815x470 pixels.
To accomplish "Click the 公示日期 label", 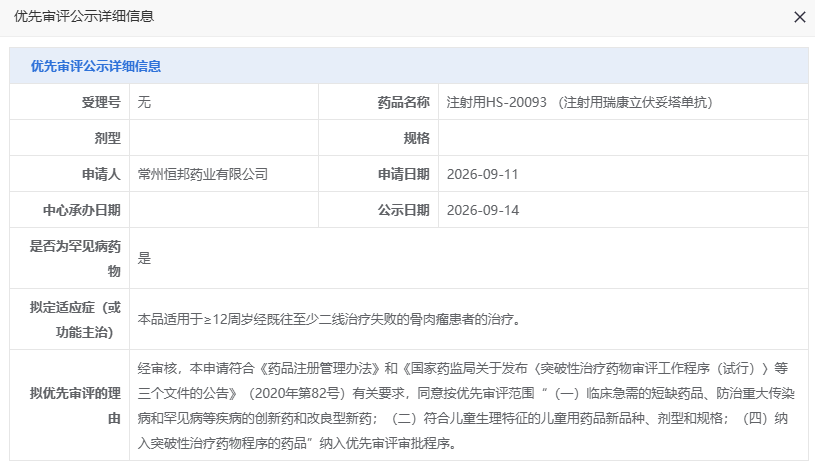I will click(403, 210).
